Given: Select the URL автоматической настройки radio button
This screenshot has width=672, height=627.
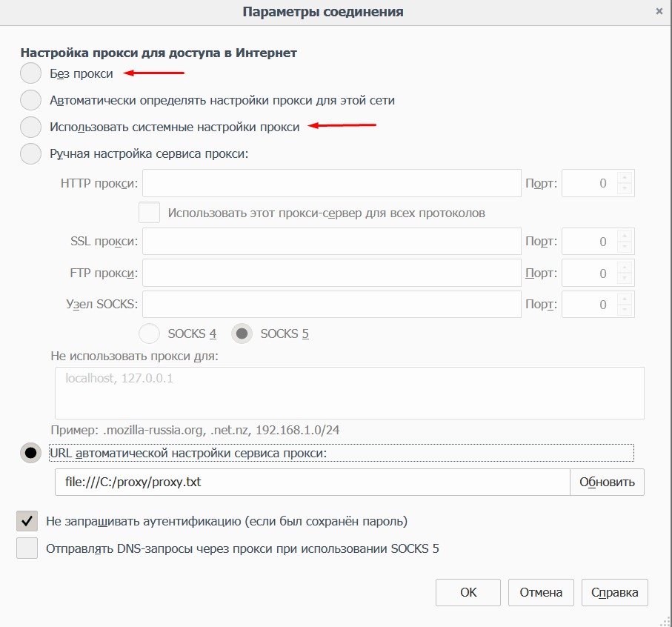Looking at the screenshot, I should click(x=30, y=453).
